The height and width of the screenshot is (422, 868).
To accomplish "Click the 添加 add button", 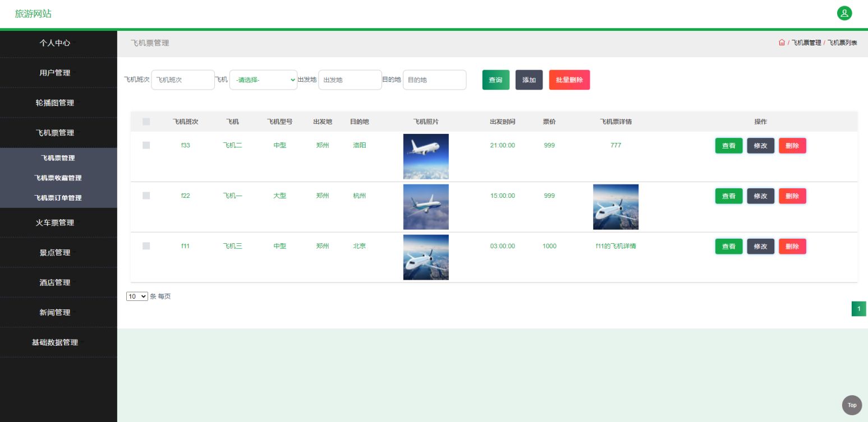I will click(x=529, y=80).
